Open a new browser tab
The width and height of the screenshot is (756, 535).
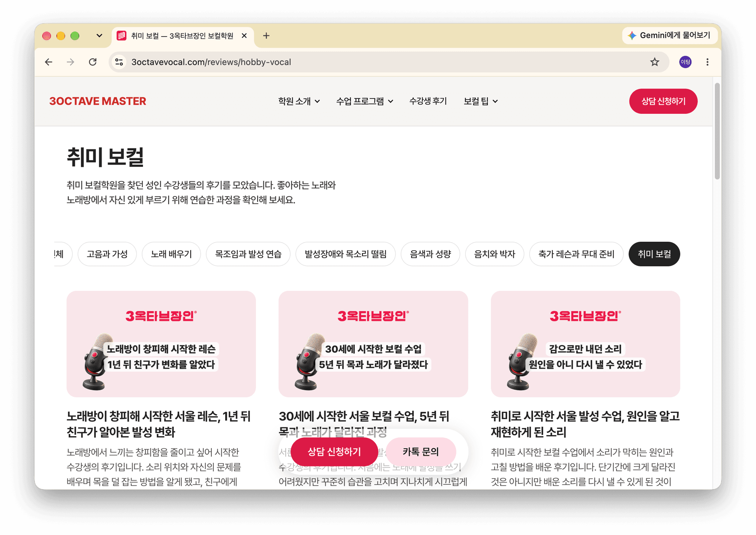click(x=266, y=36)
